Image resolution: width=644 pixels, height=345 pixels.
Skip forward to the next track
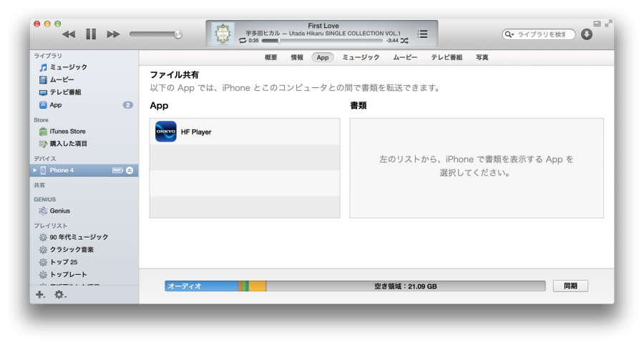[113, 34]
